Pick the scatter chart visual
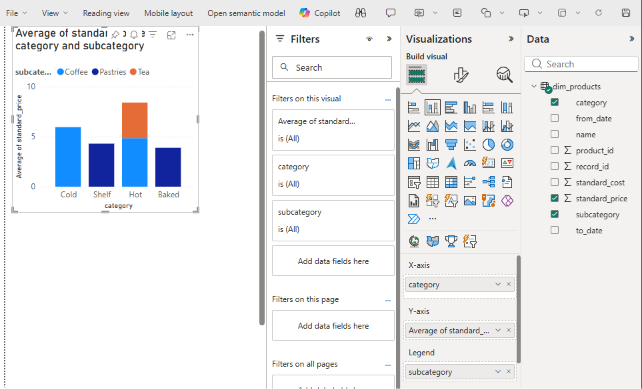Screen dimensions: 642x389 tap(470, 145)
